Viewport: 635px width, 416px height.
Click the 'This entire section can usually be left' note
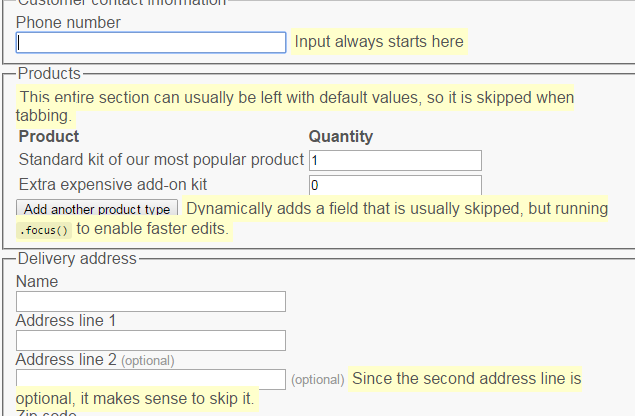click(x=295, y=106)
